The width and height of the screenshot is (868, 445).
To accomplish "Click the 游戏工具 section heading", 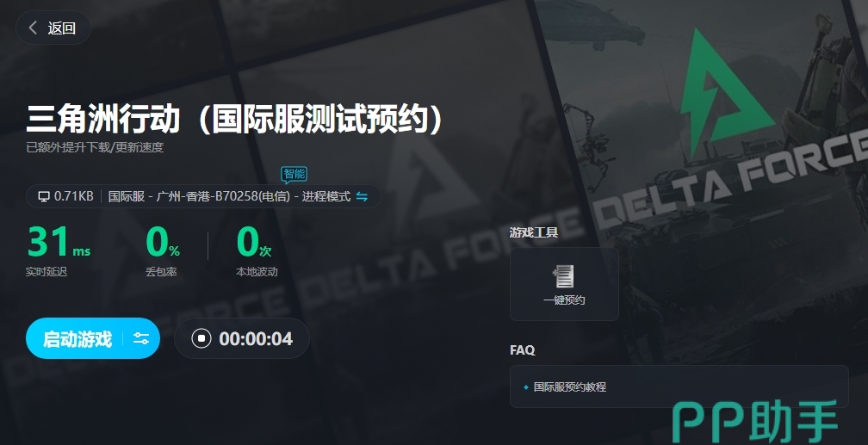I will click(534, 232).
